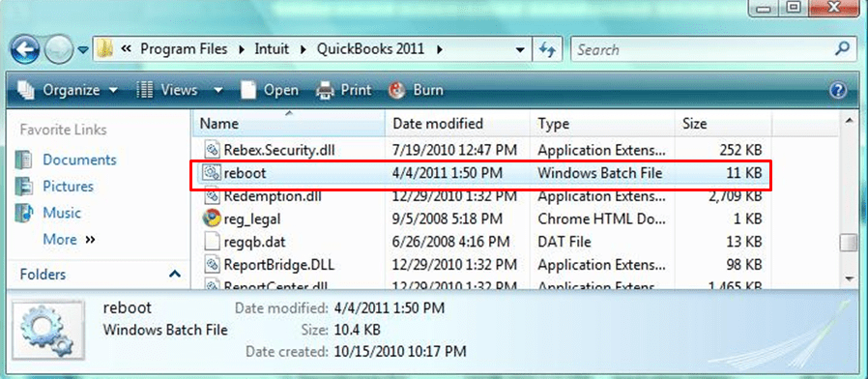Click the Date modified value in details pane
Screen dimensions: 868x379
pos(389,307)
